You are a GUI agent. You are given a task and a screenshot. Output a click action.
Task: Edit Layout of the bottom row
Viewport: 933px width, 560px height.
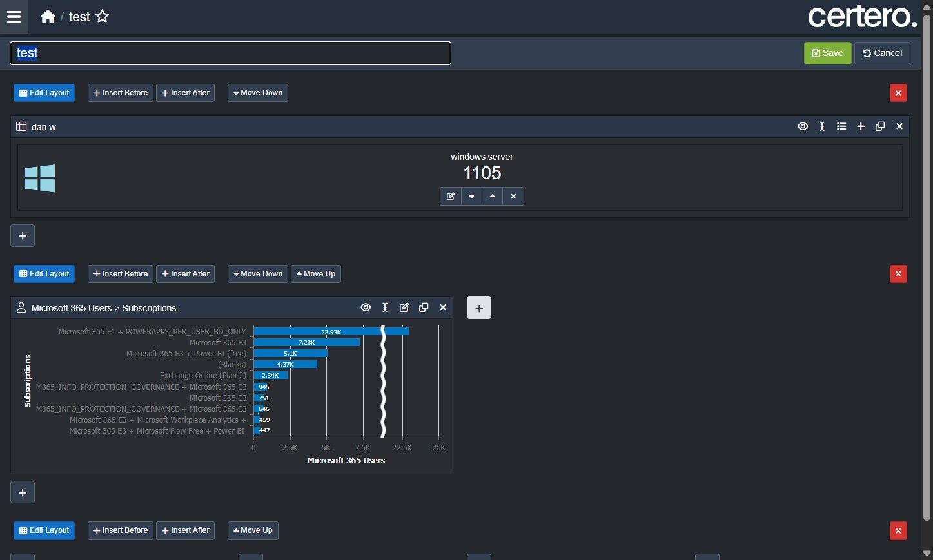[x=44, y=530]
